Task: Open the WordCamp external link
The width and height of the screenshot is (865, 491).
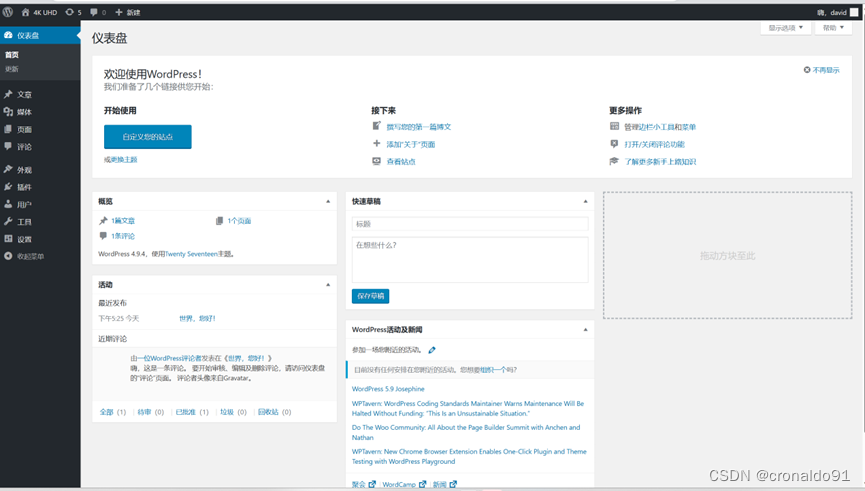Action: (404, 484)
